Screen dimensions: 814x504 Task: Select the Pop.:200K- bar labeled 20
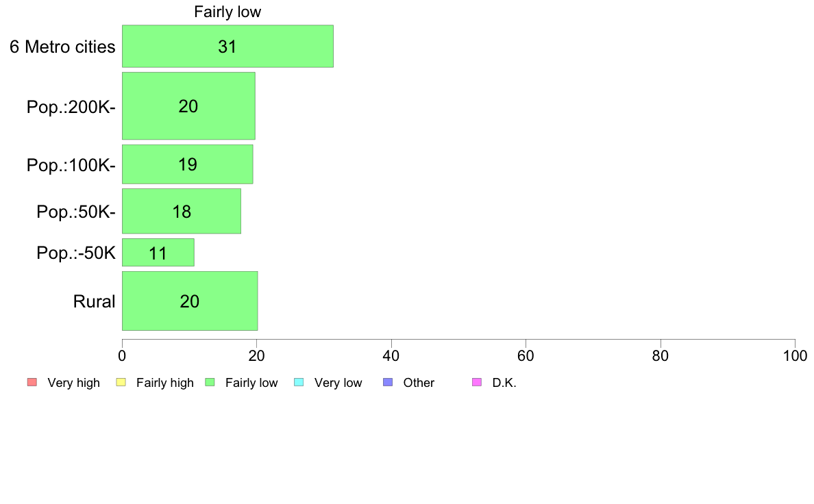click(188, 106)
